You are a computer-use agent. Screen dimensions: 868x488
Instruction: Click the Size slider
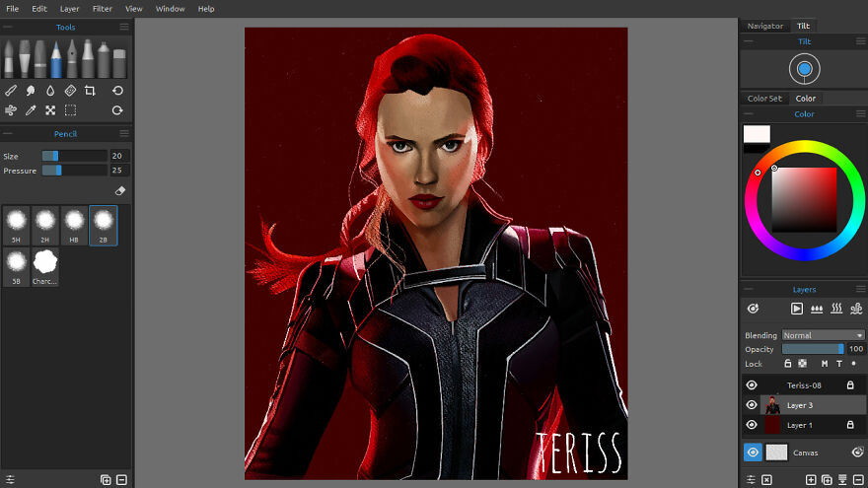click(x=74, y=156)
